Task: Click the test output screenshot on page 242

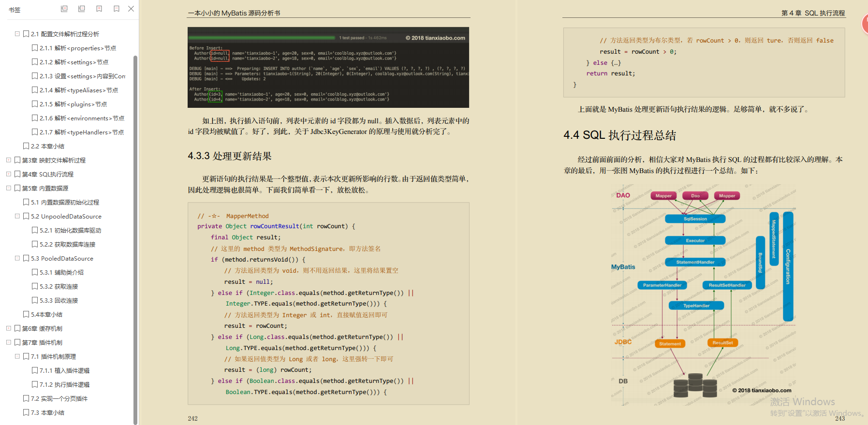Action: (x=328, y=67)
